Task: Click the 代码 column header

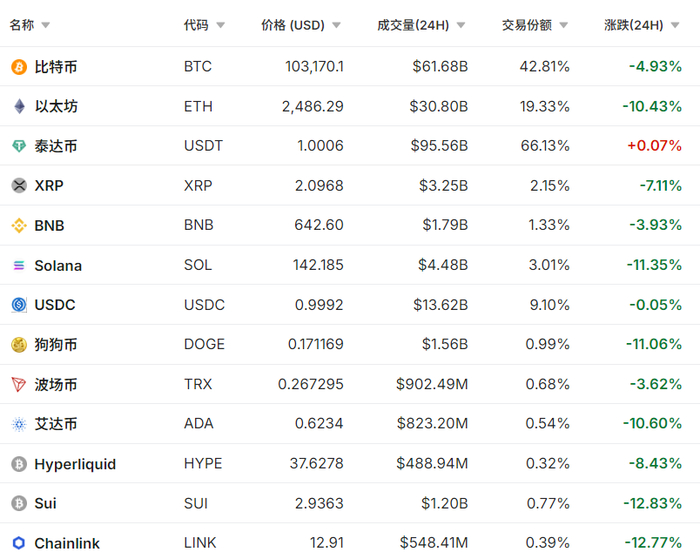Action: (196, 25)
